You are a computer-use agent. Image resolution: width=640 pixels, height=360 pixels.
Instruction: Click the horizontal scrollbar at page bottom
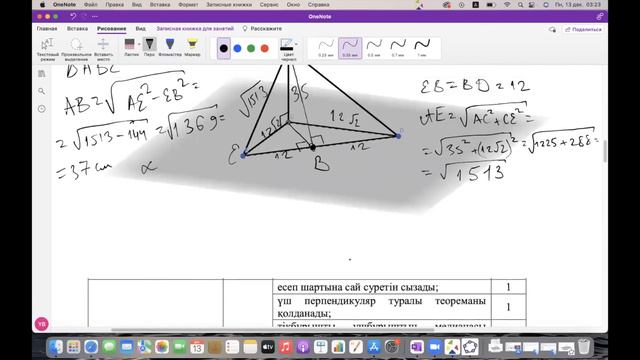(x=273, y=329)
